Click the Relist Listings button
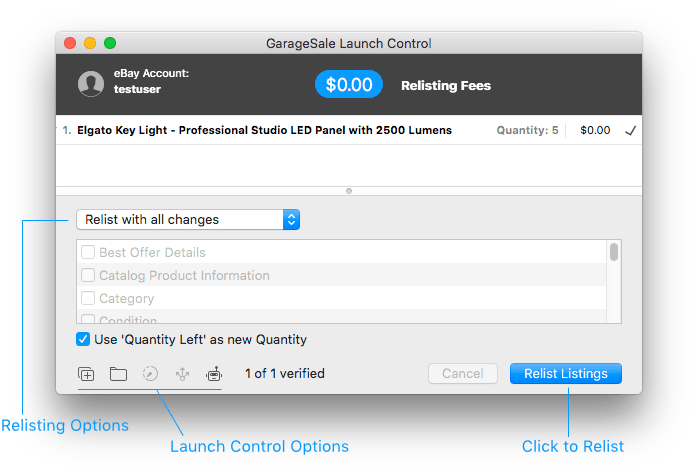 click(565, 374)
